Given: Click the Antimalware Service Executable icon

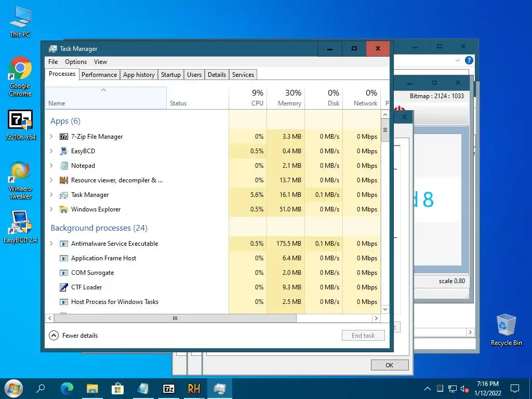Looking at the screenshot, I should coord(64,244).
